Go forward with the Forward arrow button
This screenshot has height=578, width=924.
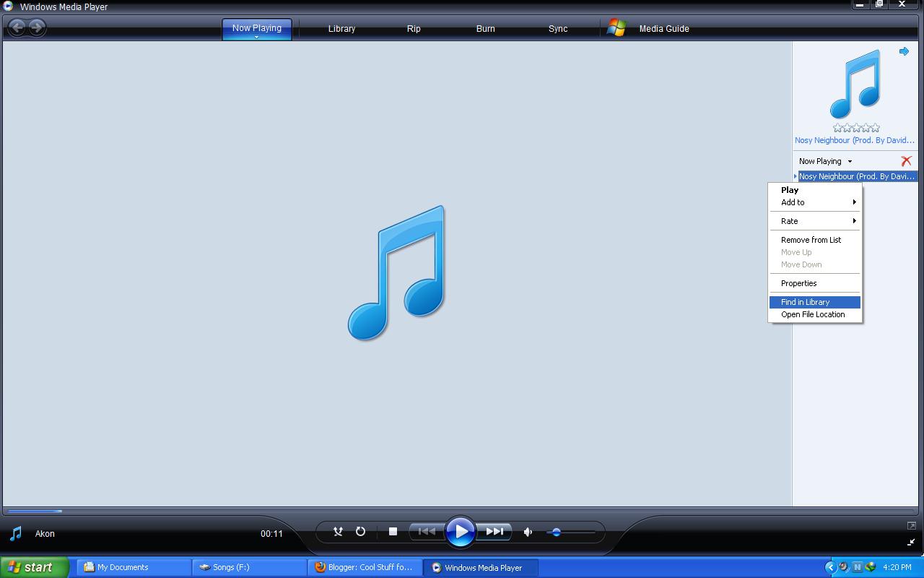37,27
